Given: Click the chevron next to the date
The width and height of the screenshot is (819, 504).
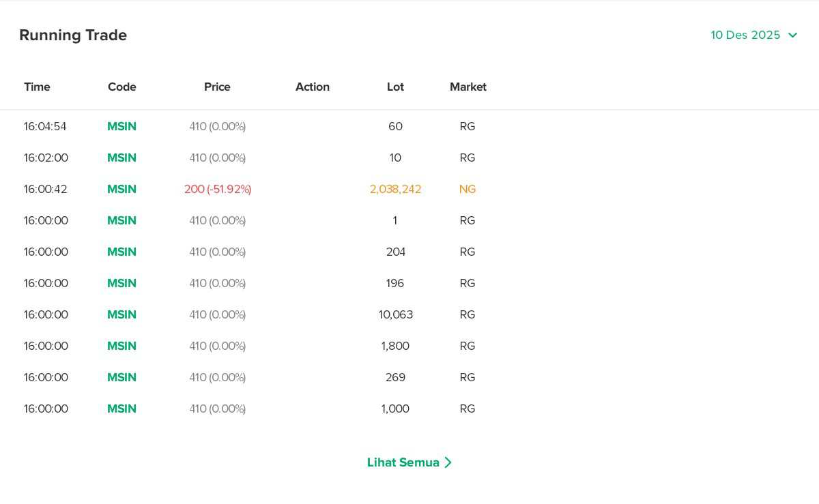Looking at the screenshot, I should (x=792, y=35).
